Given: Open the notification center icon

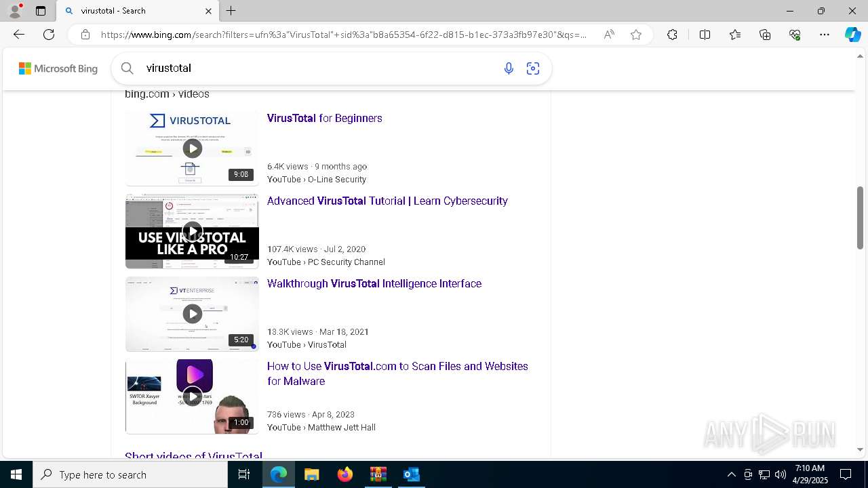Looking at the screenshot, I should 846,474.
